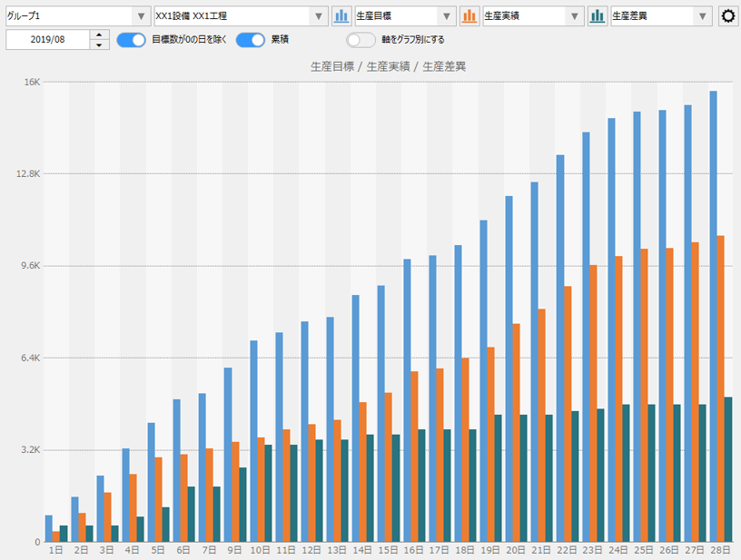Screen dimensions: 741x560
Task: Enable the 軸をグラフ別にする toggle
Action: (x=361, y=40)
